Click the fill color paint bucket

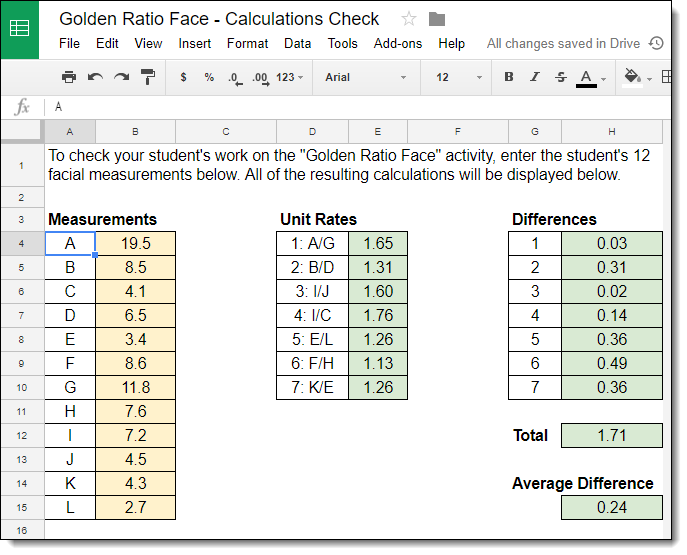point(632,78)
